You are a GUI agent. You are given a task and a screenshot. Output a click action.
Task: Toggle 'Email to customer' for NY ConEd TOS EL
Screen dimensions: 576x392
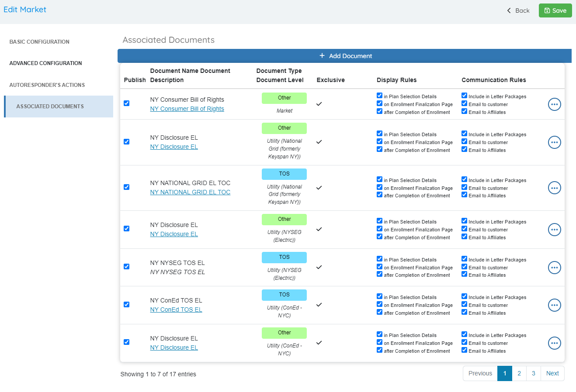(464, 304)
